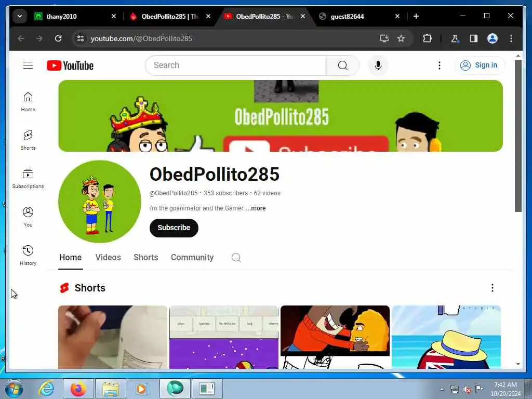Open the channel Community tab
Image resolution: width=532 pixels, height=399 pixels.
pos(192,258)
